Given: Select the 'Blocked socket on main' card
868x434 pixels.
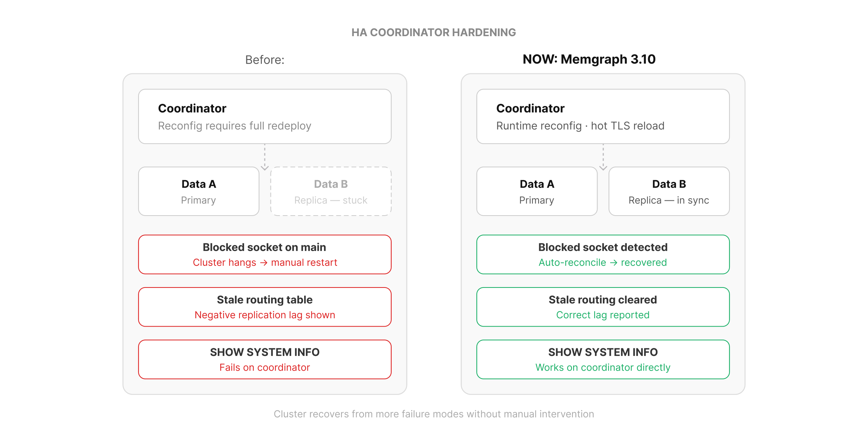Looking at the screenshot, I should point(265,255).
